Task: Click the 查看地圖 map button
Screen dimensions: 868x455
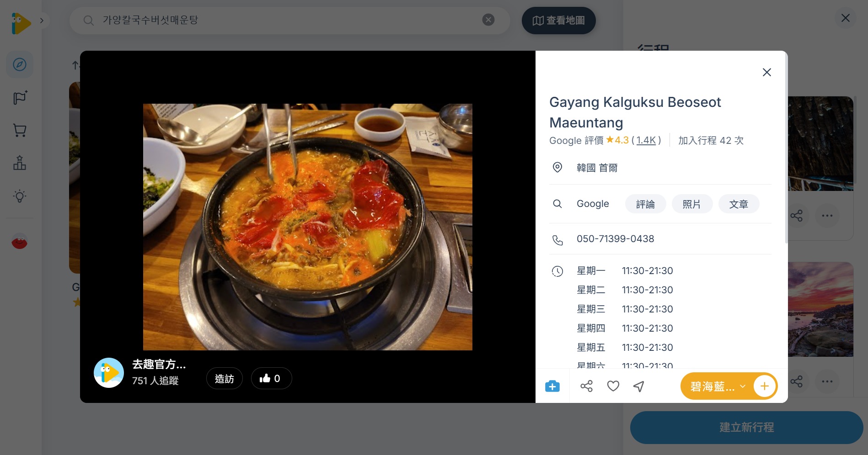Action: (x=558, y=20)
